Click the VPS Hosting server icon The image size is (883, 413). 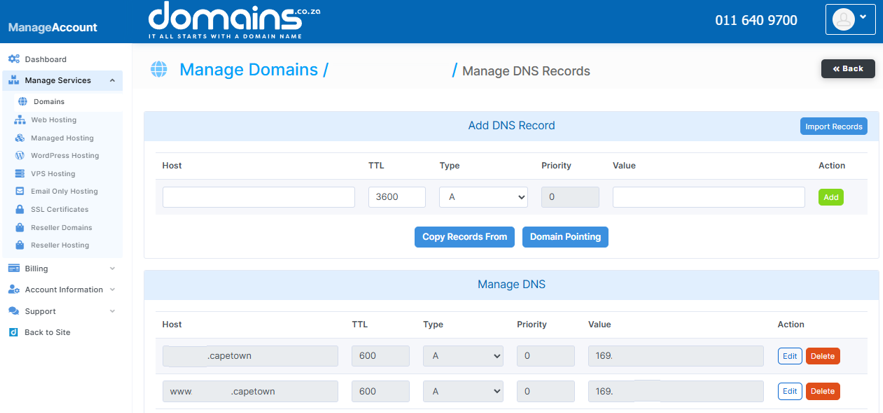click(20, 174)
